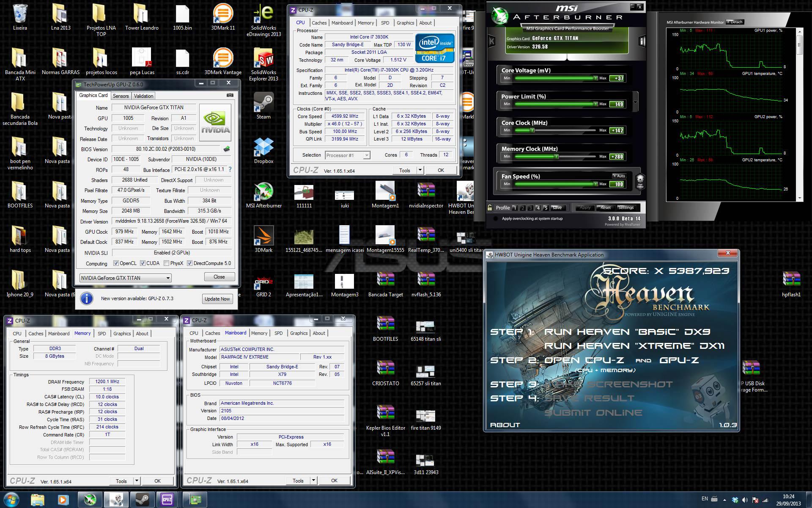
Task: Select Afterburner profile slot 4
Action: 538,208
